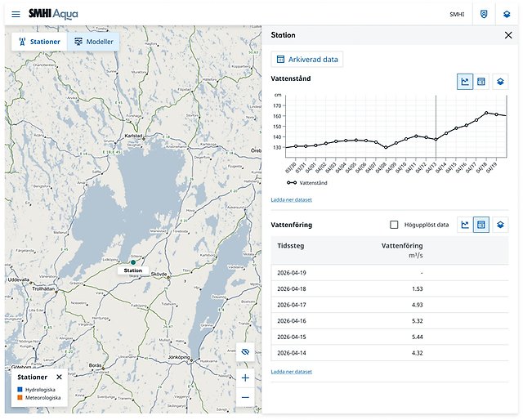Download the Vattenstånd dataset via its link

[x=291, y=200]
